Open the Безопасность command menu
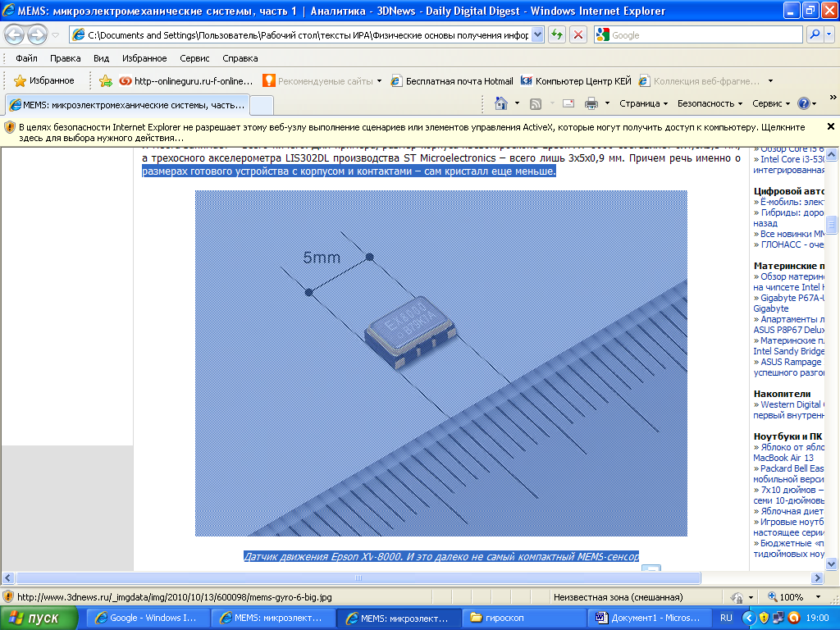 click(710, 103)
